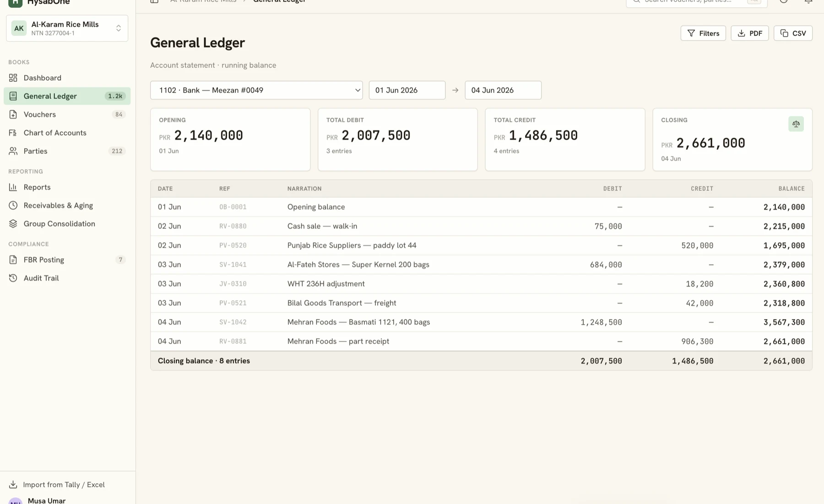The height and width of the screenshot is (504, 824).
Task: Click the Vouchers 84 count badge
Action: [x=119, y=114]
